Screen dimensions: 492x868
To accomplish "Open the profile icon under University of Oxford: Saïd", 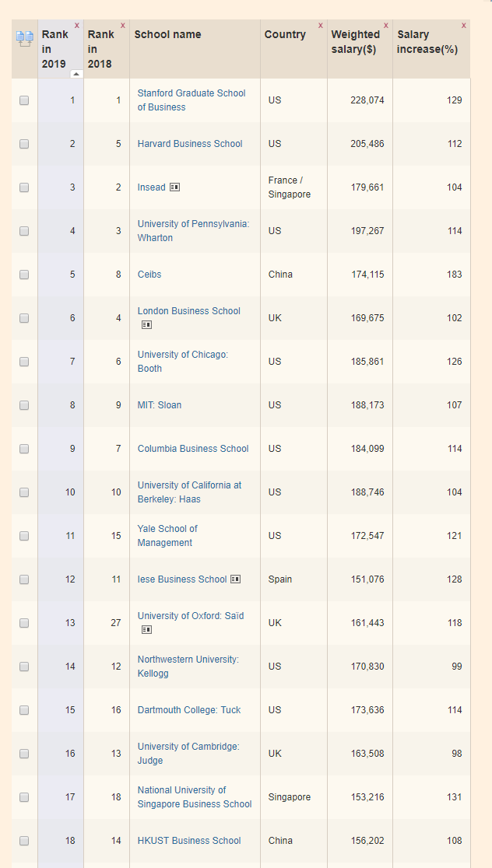I will [146, 630].
